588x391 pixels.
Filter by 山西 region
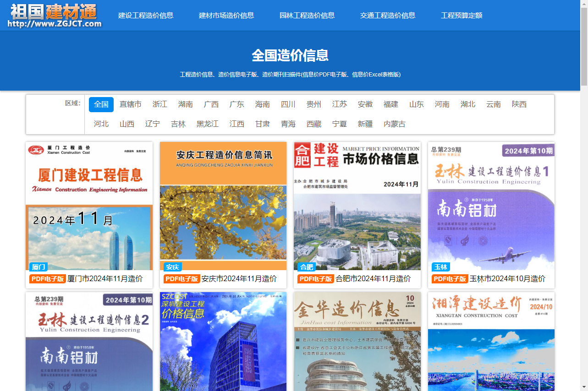pyautogui.click(x=127, y=124)
